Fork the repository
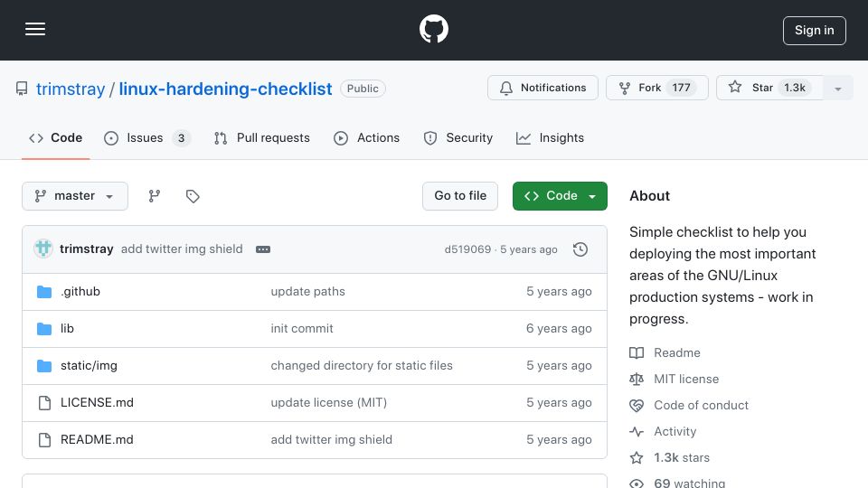Image resolution: width=868 pixels, height=488 pixels. [657, 88]
